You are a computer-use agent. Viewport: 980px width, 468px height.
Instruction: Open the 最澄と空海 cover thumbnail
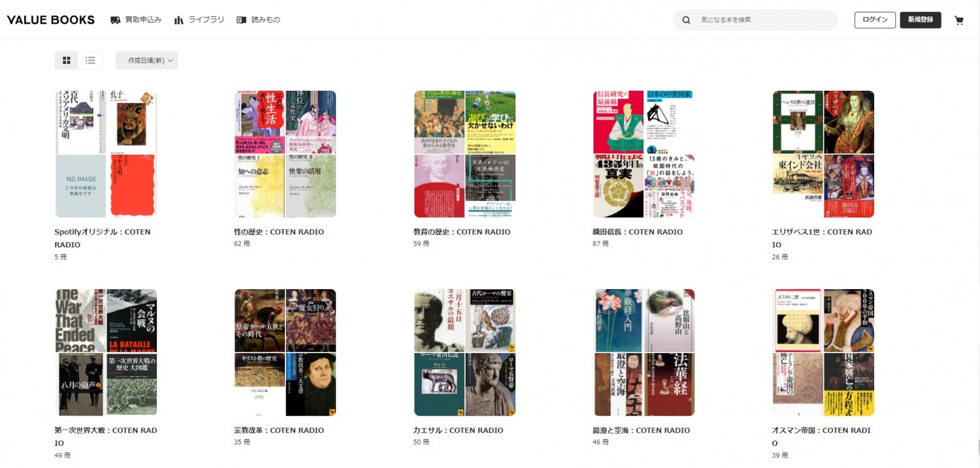[644, 352]
